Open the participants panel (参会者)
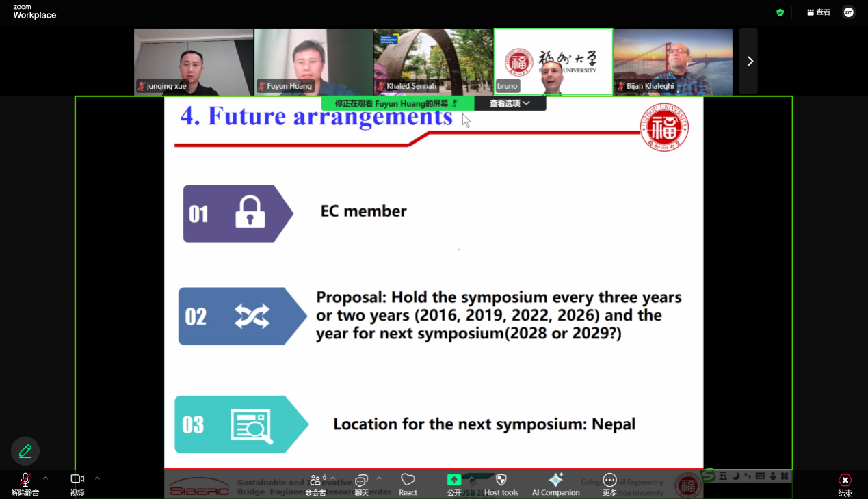The height and width of the screenshot is (499, 868). (x=315, y=484)
